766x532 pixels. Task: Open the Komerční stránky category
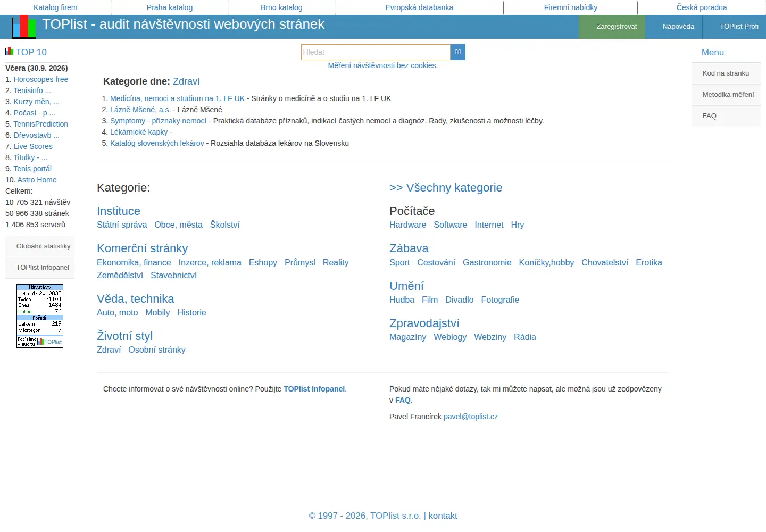coord(142,248)
